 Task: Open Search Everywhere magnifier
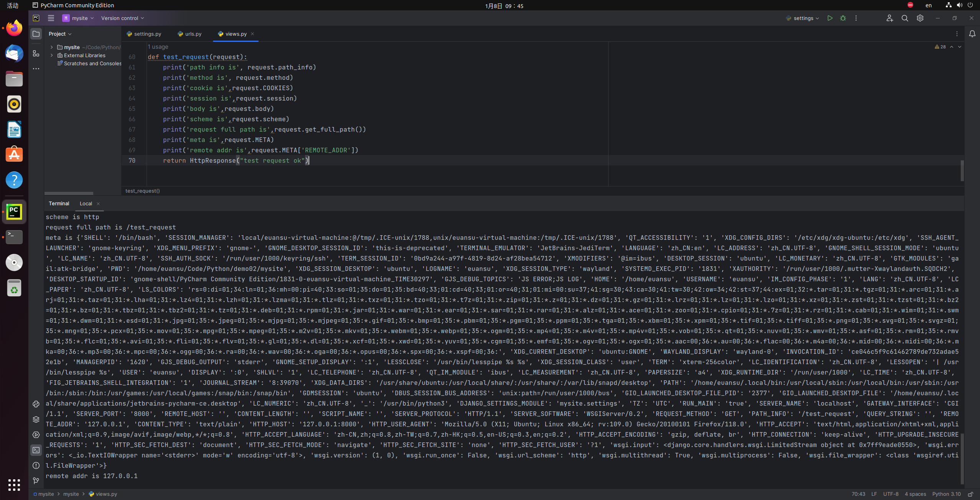pos(904,18)
